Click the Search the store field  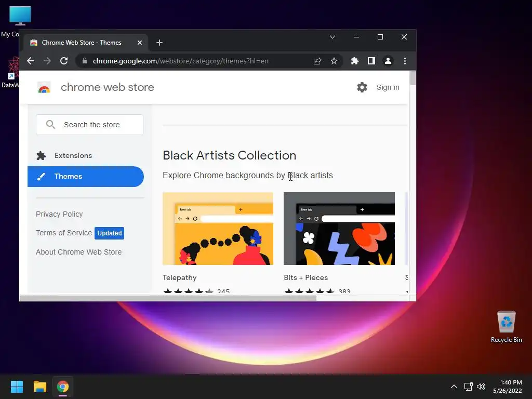pos(90,125)
